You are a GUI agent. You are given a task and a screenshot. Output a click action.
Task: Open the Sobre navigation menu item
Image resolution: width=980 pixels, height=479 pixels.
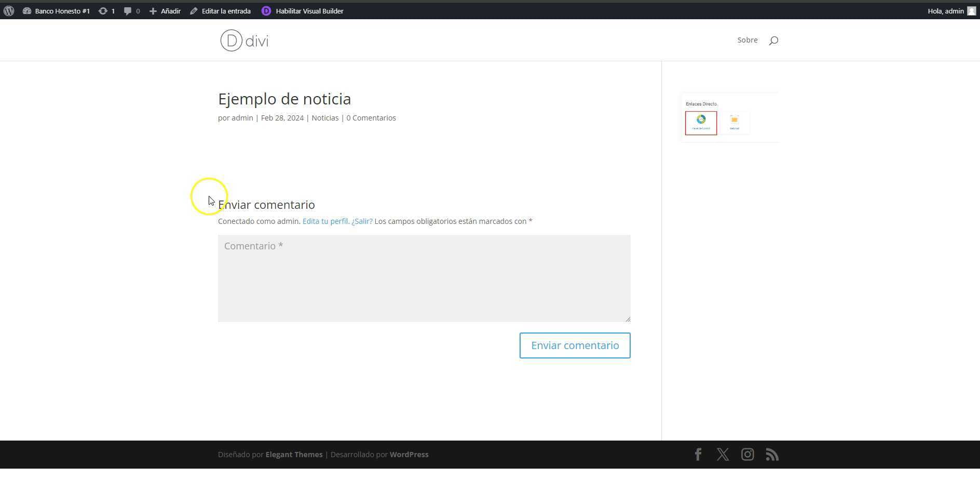pyautogui.click(x=747, y=40)
